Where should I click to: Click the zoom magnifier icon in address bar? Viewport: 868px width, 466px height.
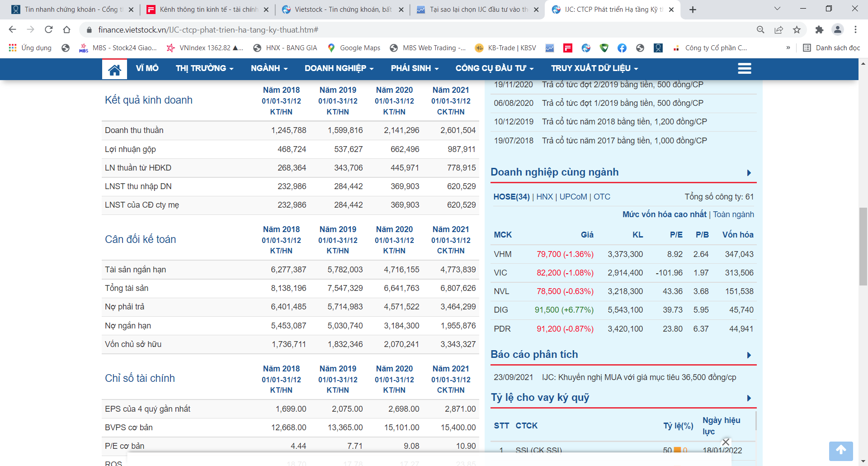pyautogui.click(x=760, y=29)
